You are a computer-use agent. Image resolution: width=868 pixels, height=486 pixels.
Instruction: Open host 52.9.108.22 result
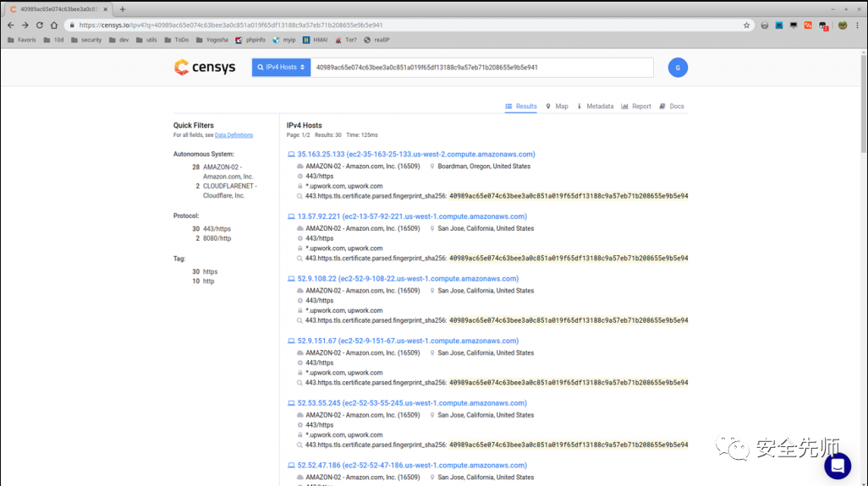tap(408, 279)
